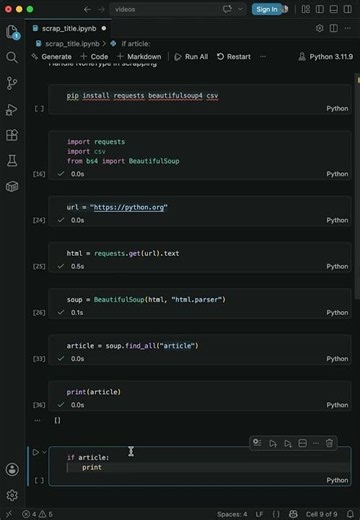Toggle primary side bar visibility

coord(319,9)
